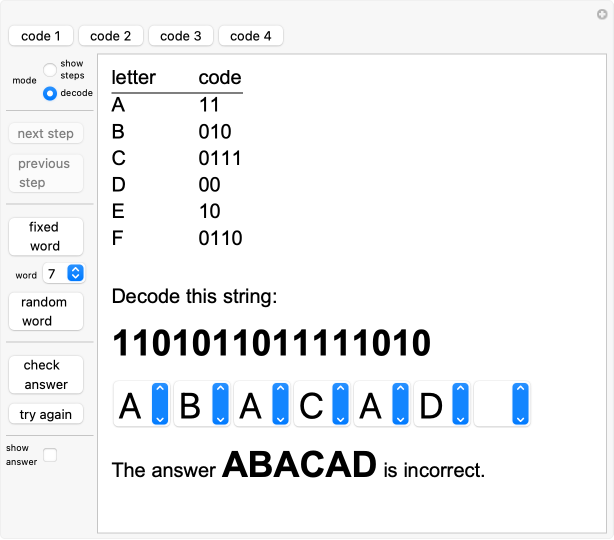The image size is (614, 540).
Task: Select the decode mode radio button
Action: [x=50, y=93]
